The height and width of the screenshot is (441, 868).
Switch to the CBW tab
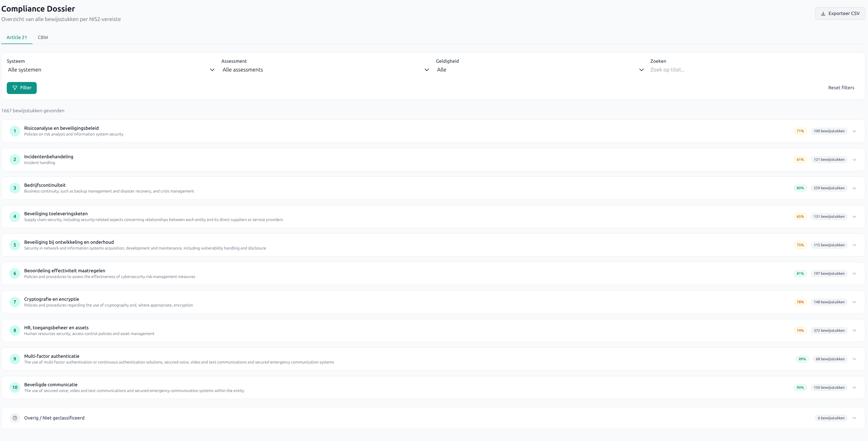coord(43,37)
